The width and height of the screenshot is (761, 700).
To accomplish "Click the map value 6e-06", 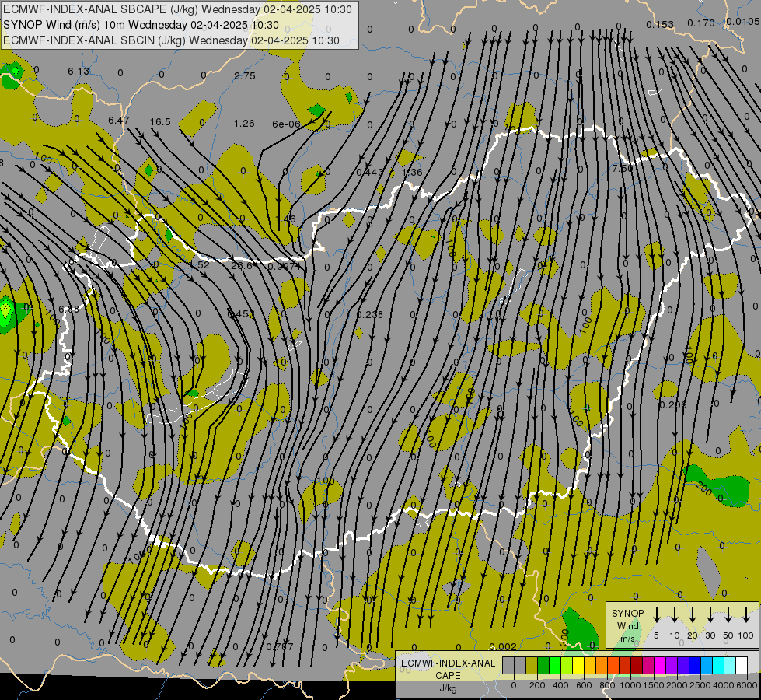I will [286, 124].
